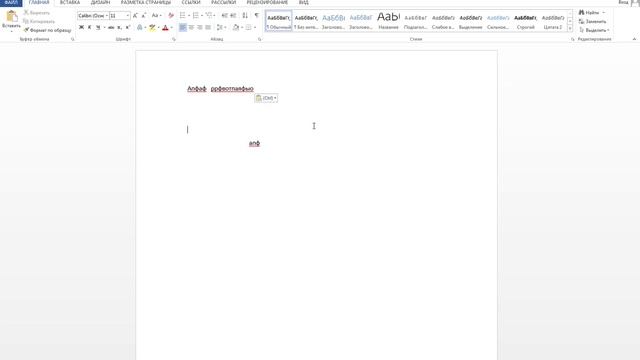Open the Абзац dialog launcher

coord(260,39)
